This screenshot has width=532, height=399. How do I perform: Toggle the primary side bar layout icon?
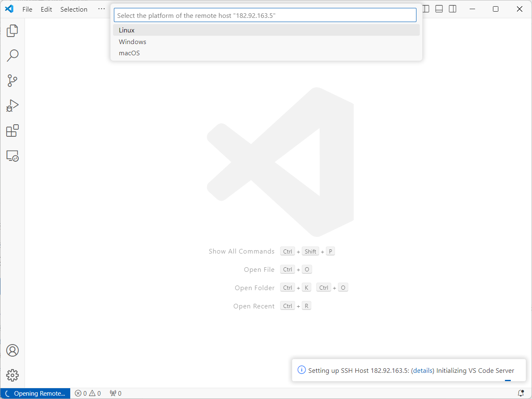[426, 9]
